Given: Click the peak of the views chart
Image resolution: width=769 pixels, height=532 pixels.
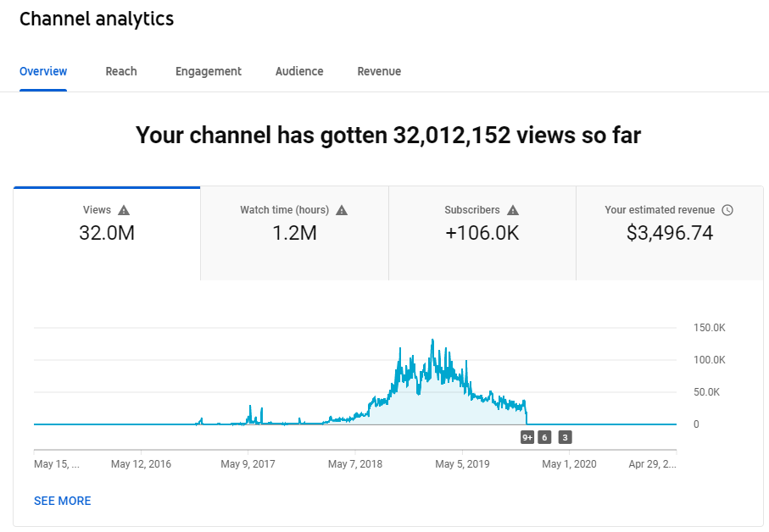Looking at the screenshot, I should (432, 340).
